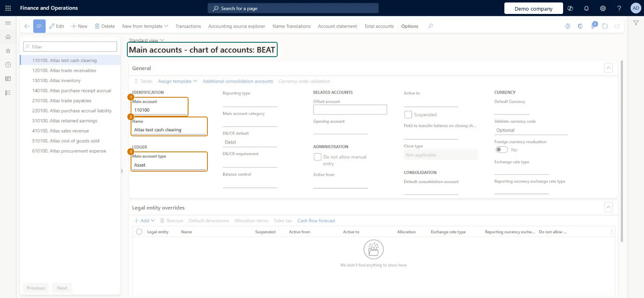Open the New from template dropdown
The image size is (644, 298).
pyautogui.click(x=145, y=26)
